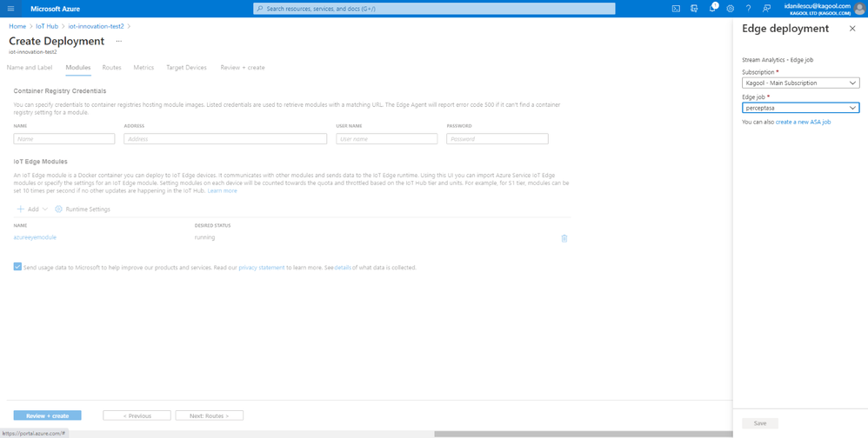Focus the Search resources, services, and docs box
Image resolution: width=868 pixels, height=438 pixels.
(x=434, y=9)
